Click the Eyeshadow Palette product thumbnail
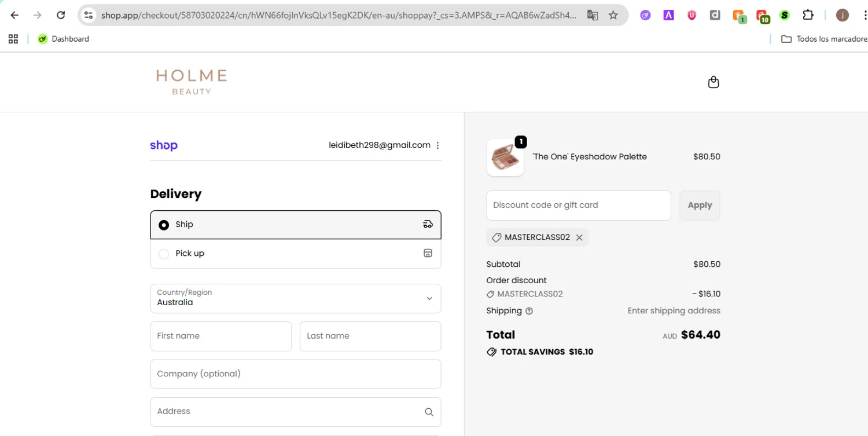The width and height of the screenshot is (868, 436). (x=505, y=157)
